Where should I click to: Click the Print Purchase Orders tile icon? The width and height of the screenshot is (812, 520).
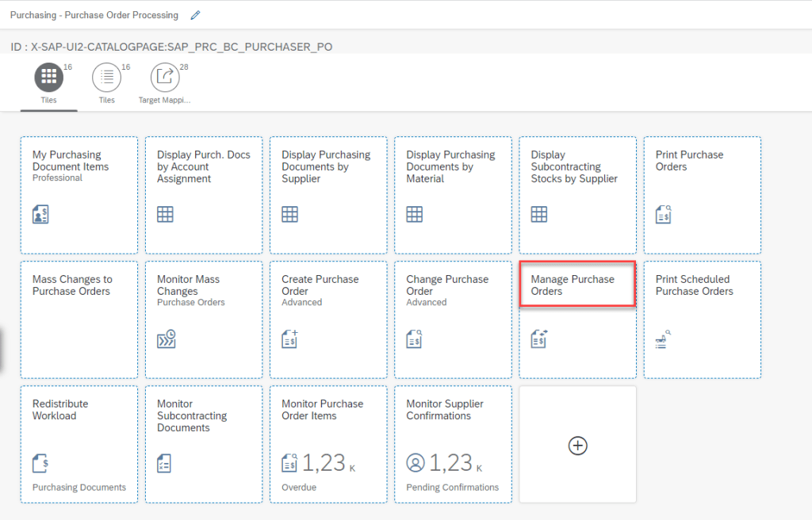pyautogui.click(x=664, y=214)
